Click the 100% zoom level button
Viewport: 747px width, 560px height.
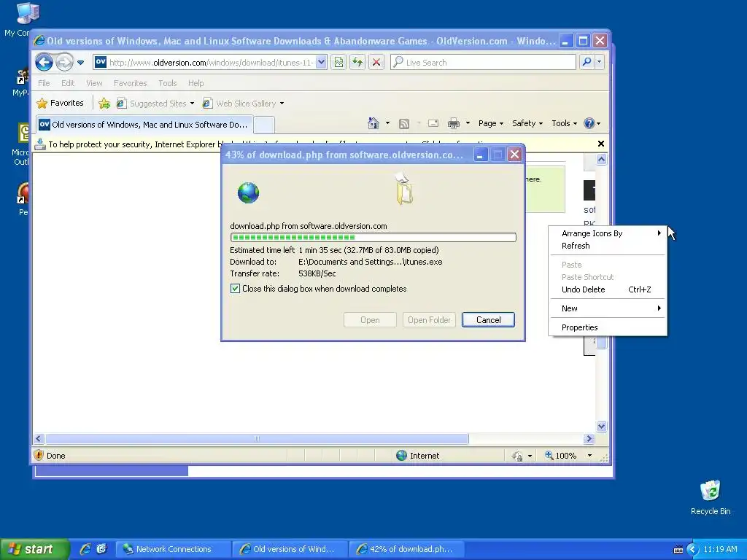pyautogui.click(x=561, y=456)
